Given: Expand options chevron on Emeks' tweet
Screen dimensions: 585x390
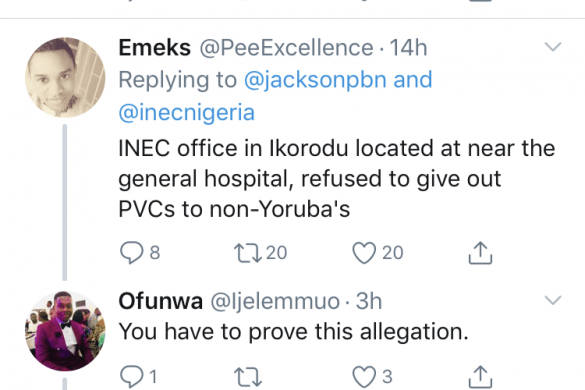Looking at the screenshot, I should (x=553, y=47).
